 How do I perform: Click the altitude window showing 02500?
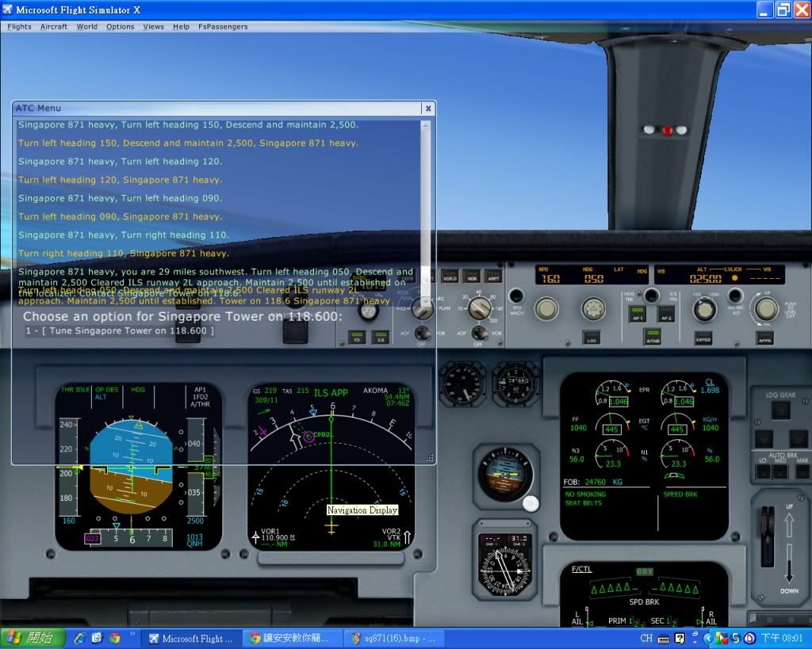point(705,278)
